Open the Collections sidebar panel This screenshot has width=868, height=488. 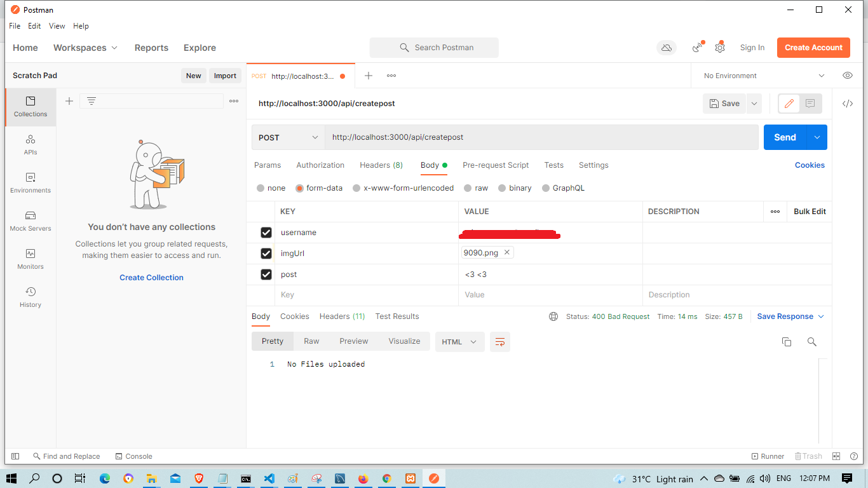click(x=31, y=107)
